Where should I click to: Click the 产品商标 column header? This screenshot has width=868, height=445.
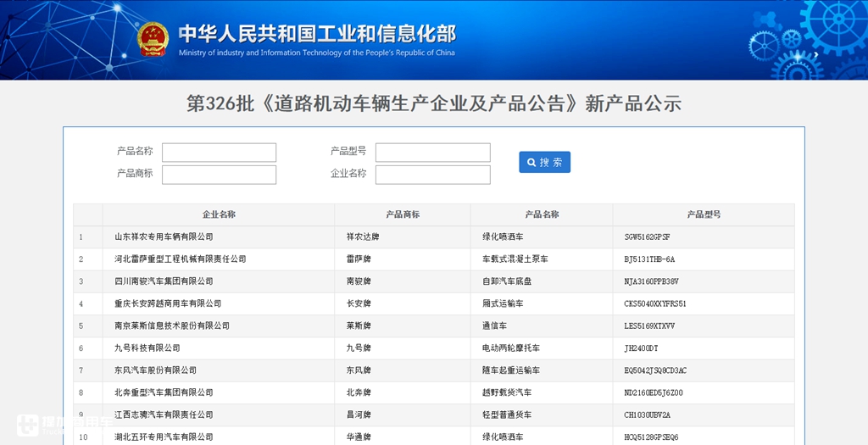(403, 214)
